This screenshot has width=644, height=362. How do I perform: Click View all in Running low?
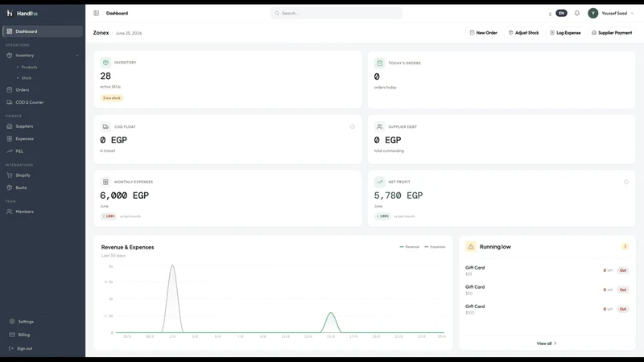coord(547,343)
